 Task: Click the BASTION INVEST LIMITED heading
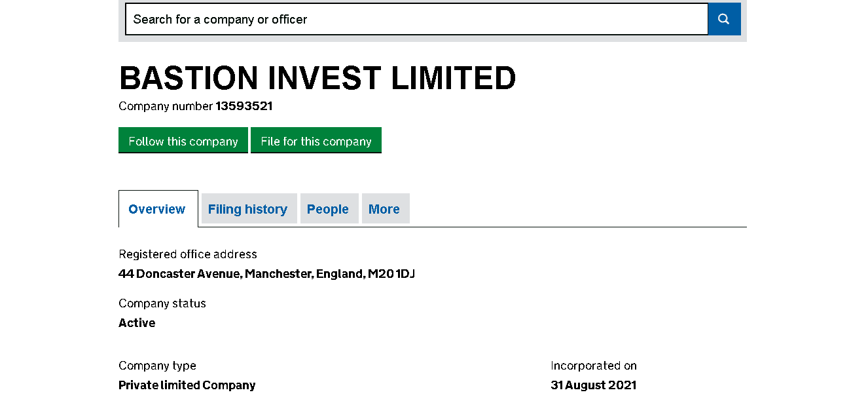pos(317,79)
